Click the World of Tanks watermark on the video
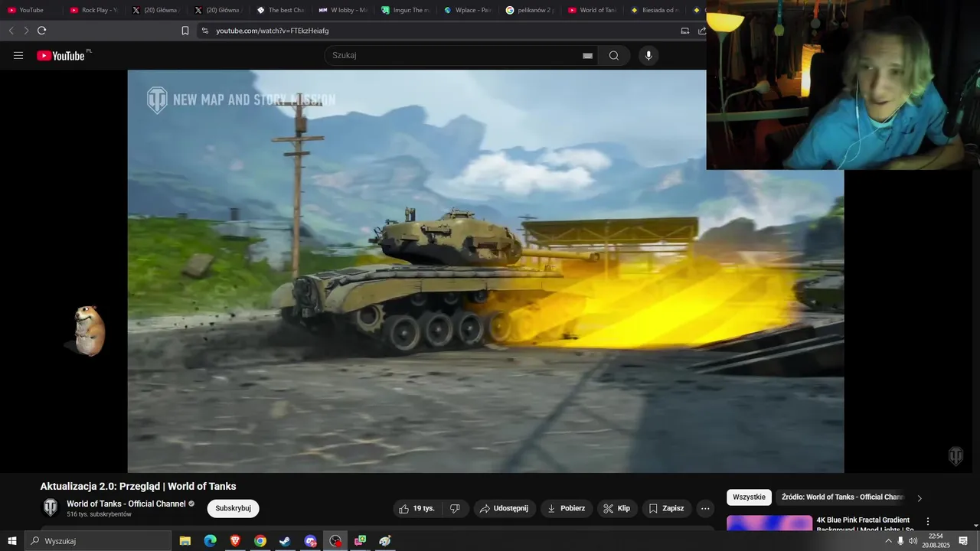This screenshot has width=980, height=551. 955,456
